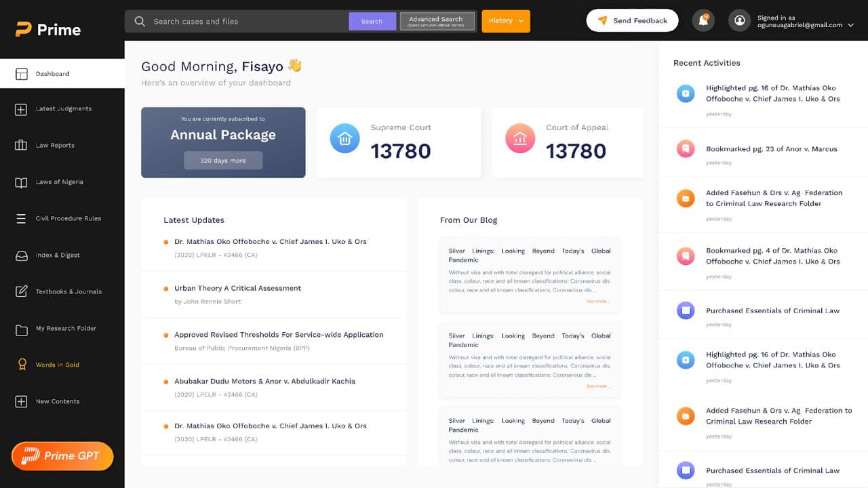Open Latest Judgments in sidebar
868x488 pixels.
click(63, 109)
